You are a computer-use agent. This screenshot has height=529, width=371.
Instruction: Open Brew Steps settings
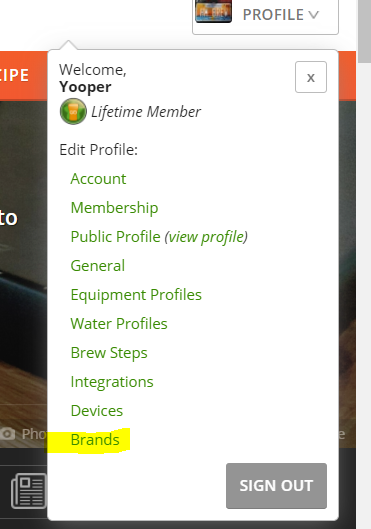coord(109,353)
